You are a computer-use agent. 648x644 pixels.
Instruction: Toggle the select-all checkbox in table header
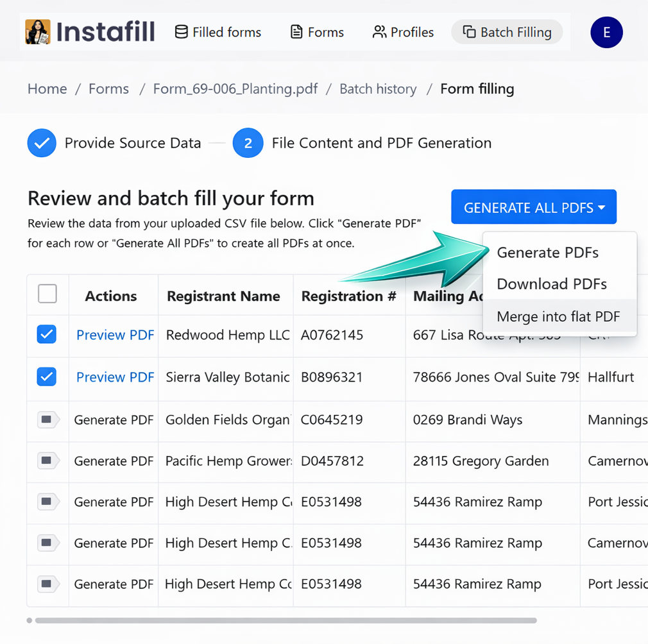pyautogui.click(x=47, y=294)
